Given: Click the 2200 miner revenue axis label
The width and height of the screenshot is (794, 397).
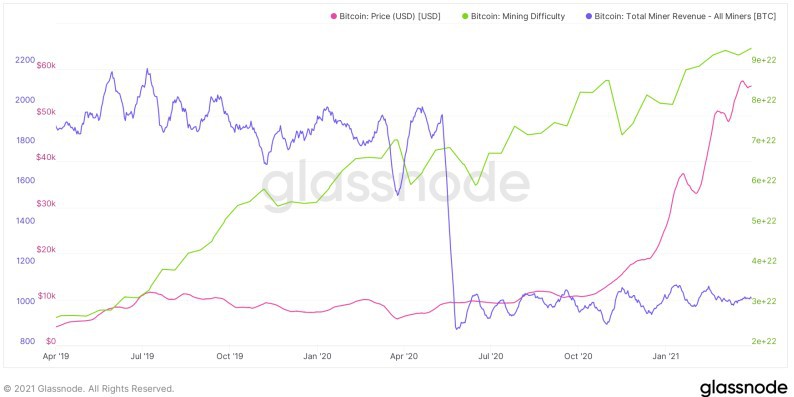Looking at the screenshot, I should point(23,60).
